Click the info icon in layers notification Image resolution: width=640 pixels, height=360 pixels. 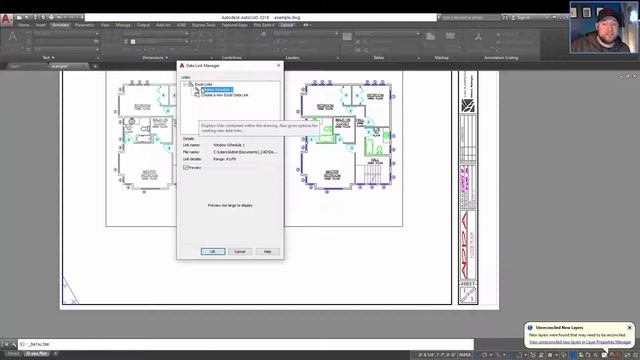pos(530,327)
